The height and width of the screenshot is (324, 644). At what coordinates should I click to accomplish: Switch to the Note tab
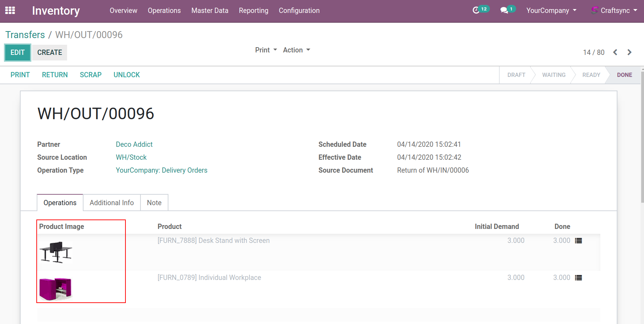(x=154, y=203)
